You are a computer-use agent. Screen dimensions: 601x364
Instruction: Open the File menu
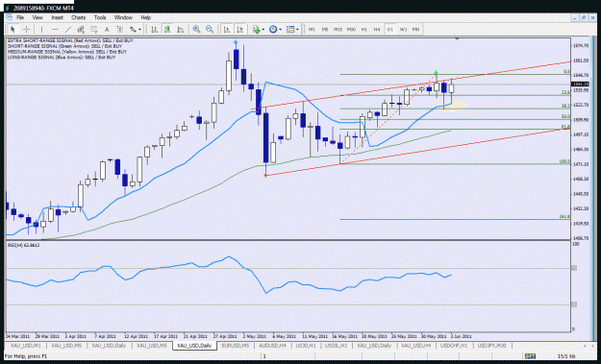coord(20,17)
